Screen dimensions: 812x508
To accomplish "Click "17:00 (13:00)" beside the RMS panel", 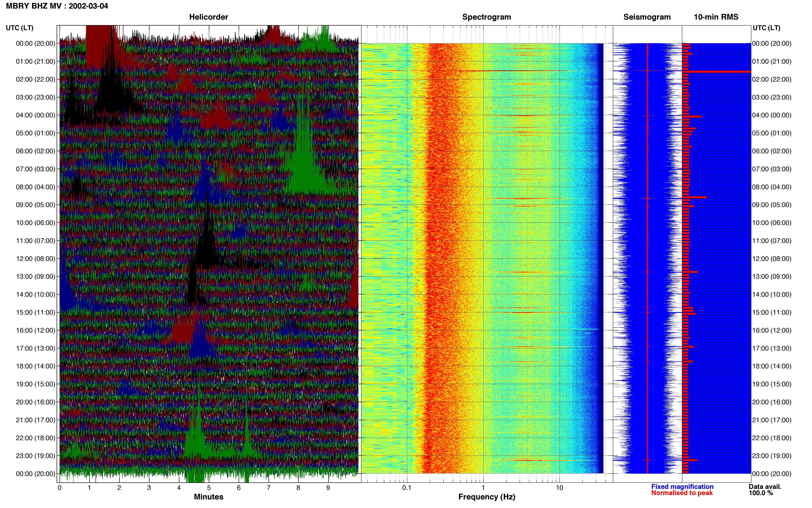I will 772,348.
